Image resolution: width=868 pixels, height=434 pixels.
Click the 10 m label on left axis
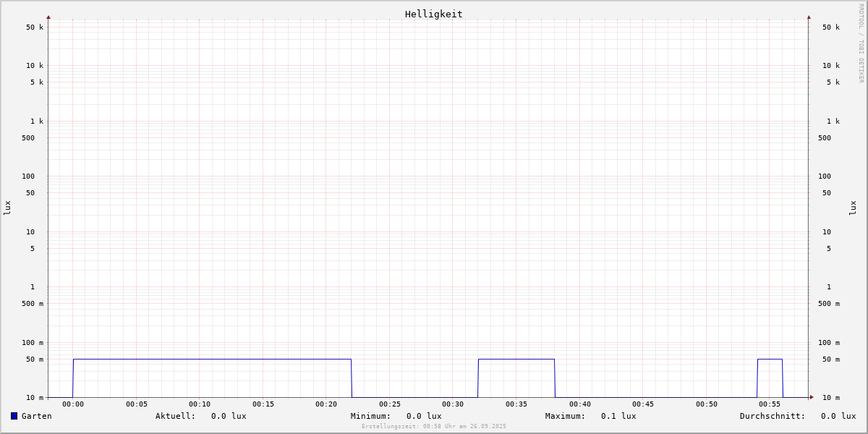tap(35, 398)
